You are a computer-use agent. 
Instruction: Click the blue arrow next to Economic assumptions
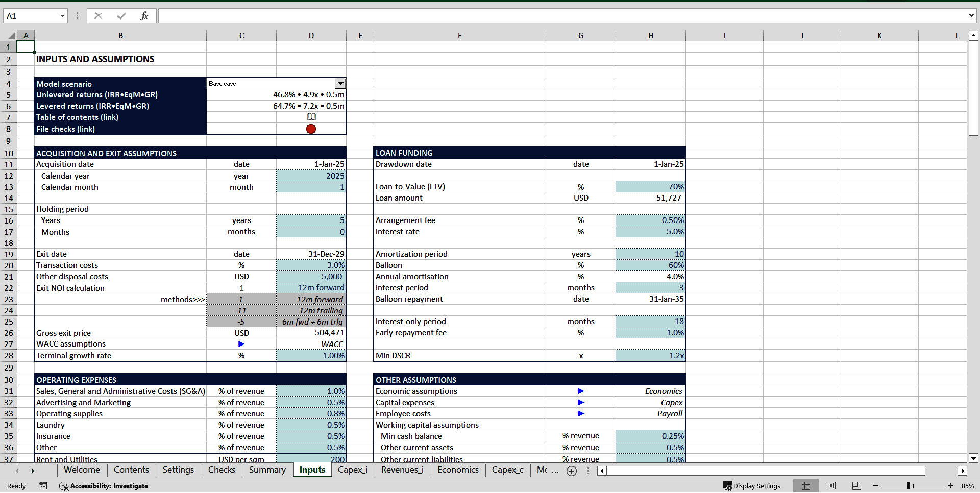click(x=581, y=391)
